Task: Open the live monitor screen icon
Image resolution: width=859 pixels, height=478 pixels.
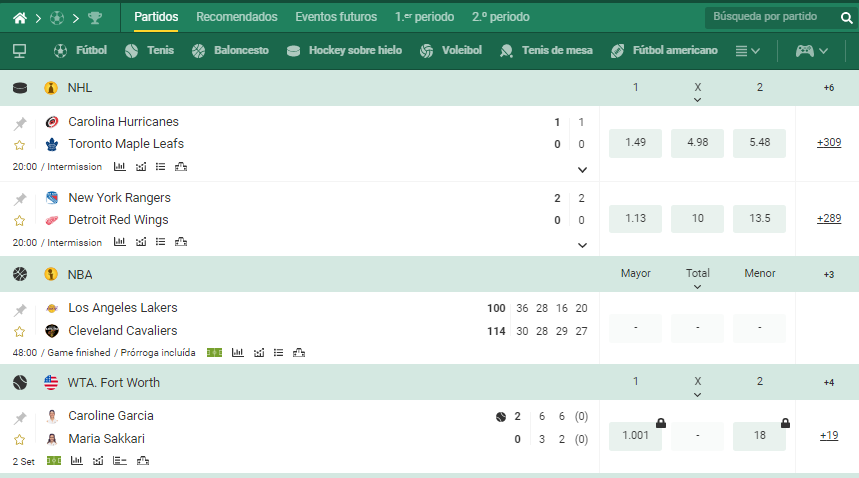Action: coord(20,51)
